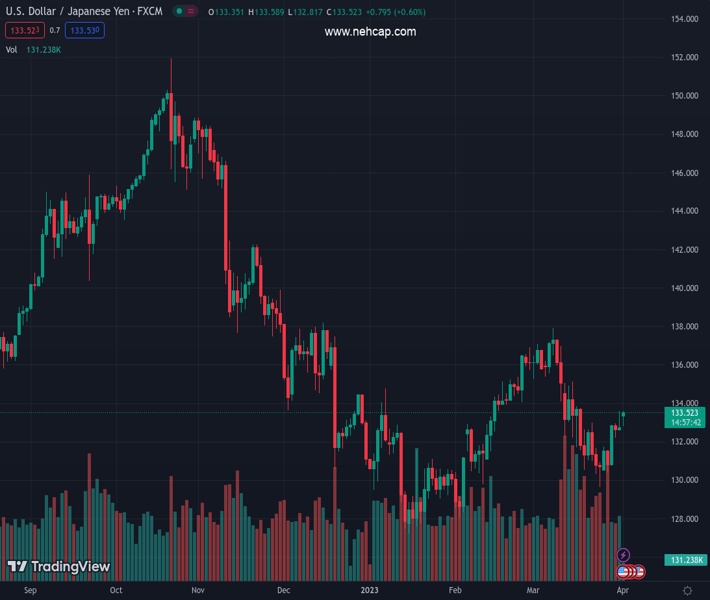Click the 150.000 level on price scale
Image resolution: width=710 pixels, height=600 pixels.
[684, 96]
